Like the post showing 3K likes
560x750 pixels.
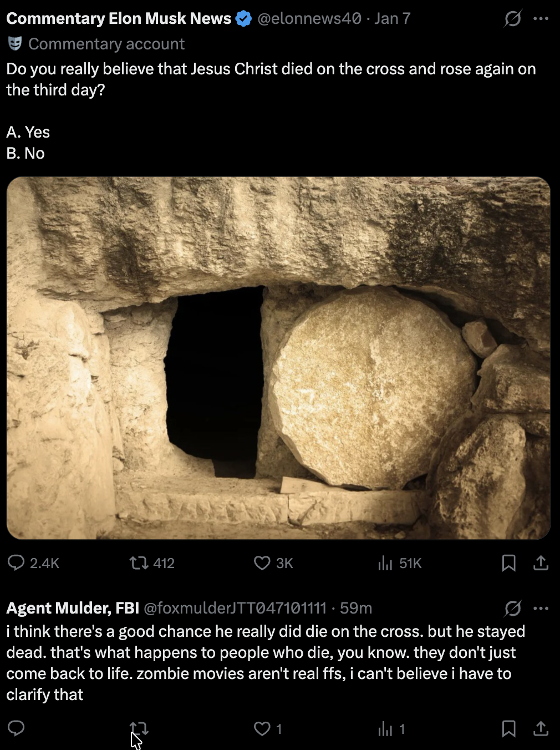pyautogui.click(x=273, y=563)
